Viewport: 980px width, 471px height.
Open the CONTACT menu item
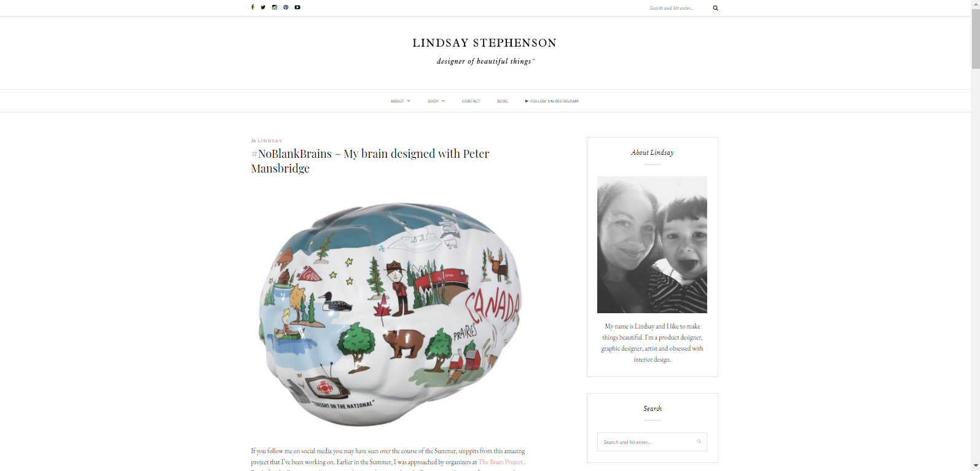(471, 101)
